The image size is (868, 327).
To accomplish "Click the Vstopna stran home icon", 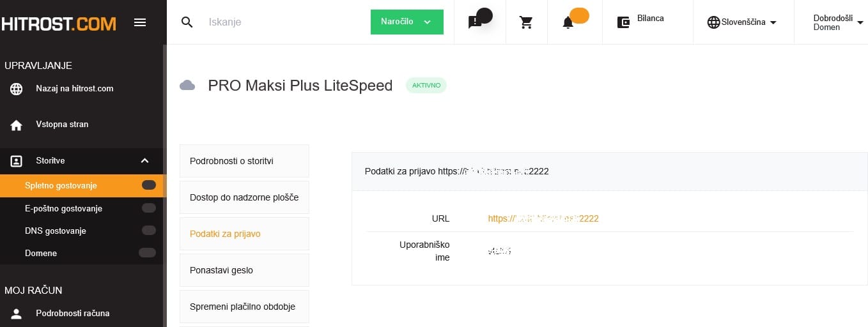I will [17, 125].
